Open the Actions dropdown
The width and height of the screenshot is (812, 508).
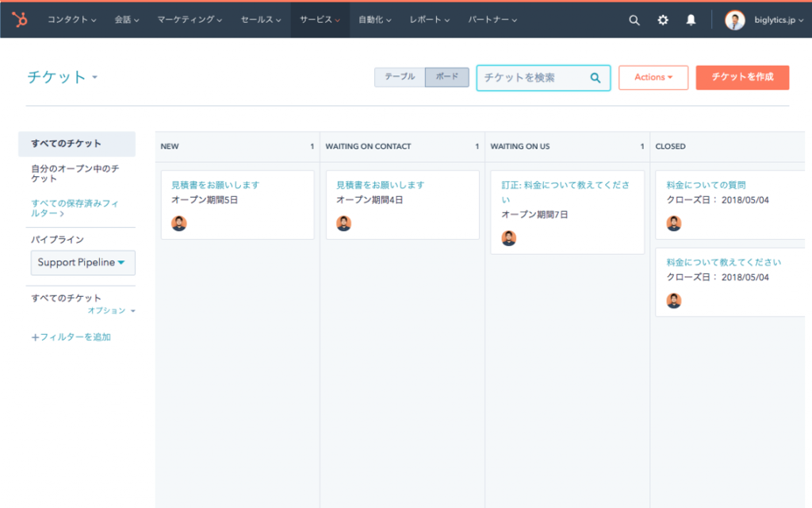point(653,77)
